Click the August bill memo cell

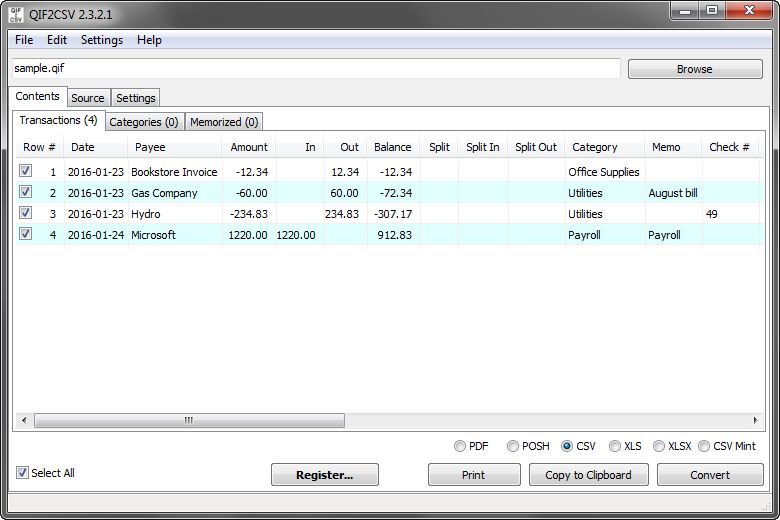[x=673, y=193]
